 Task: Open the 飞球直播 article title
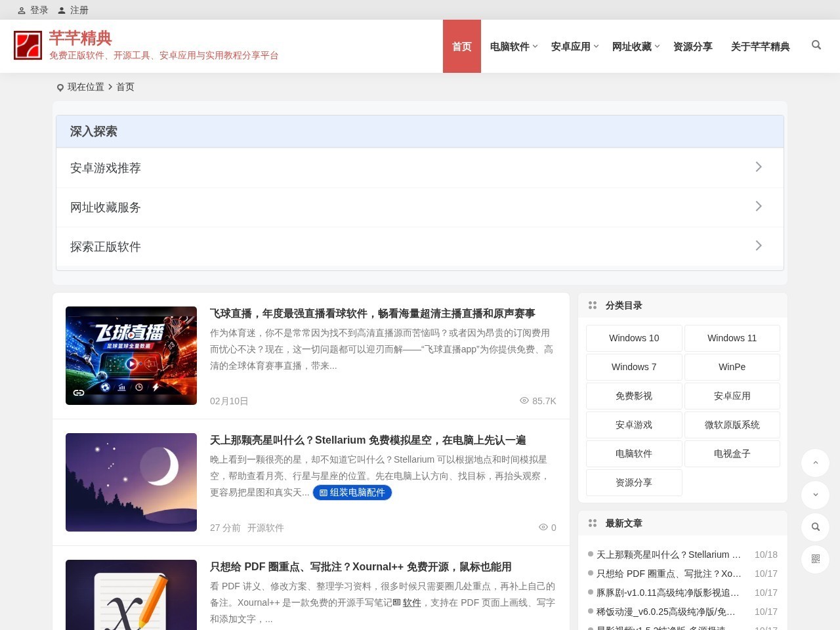coord(373,314)
